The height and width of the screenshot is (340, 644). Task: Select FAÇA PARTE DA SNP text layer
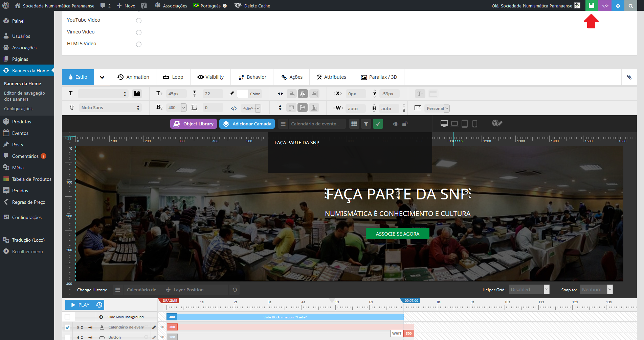click(398, 194)
